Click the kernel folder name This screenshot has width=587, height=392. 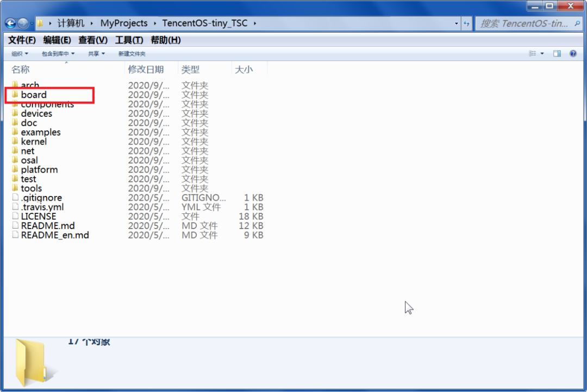(x=34, y=141)
